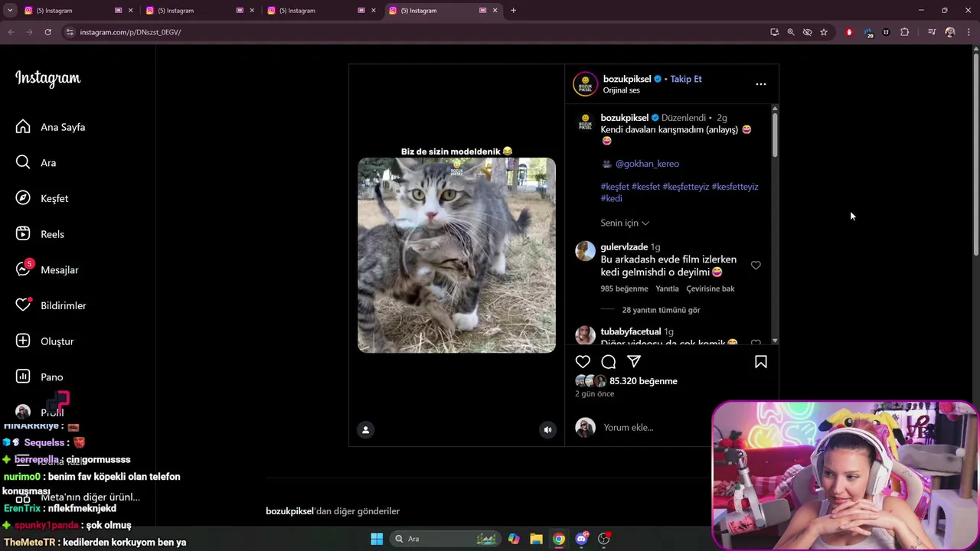The image size is (980, 551).
Task: Click the 2 gün önce timestamp
Action: (595, 394)
